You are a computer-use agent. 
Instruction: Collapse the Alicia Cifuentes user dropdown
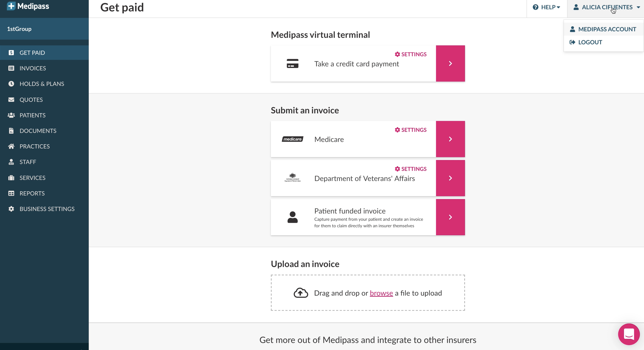tap(607, 7)
